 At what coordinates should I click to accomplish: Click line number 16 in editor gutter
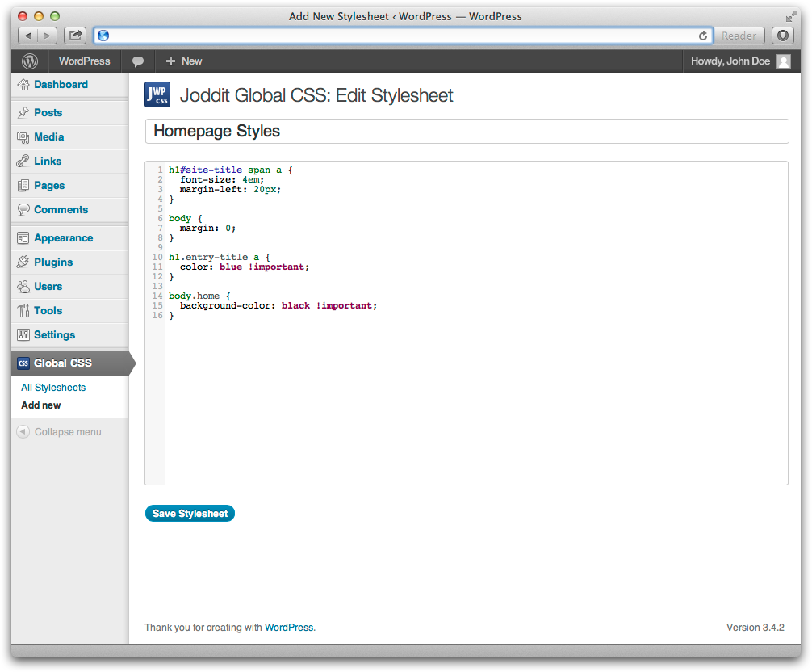[x=157, y=315]
